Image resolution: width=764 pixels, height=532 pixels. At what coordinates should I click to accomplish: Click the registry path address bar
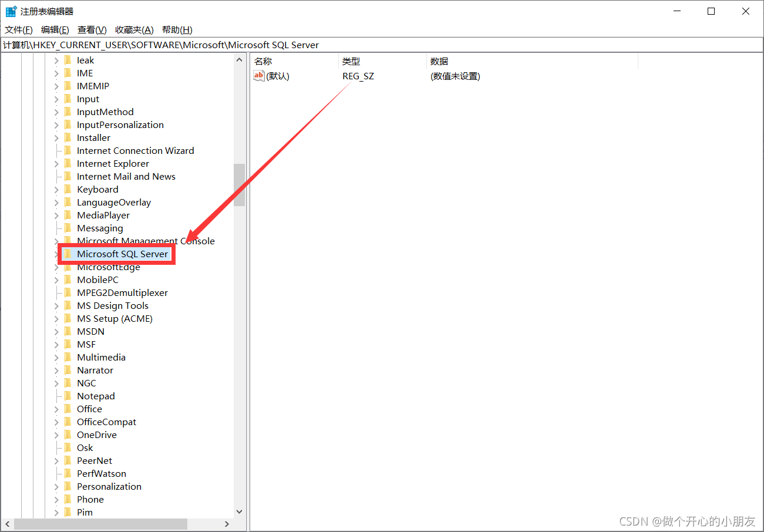(382, 45)
